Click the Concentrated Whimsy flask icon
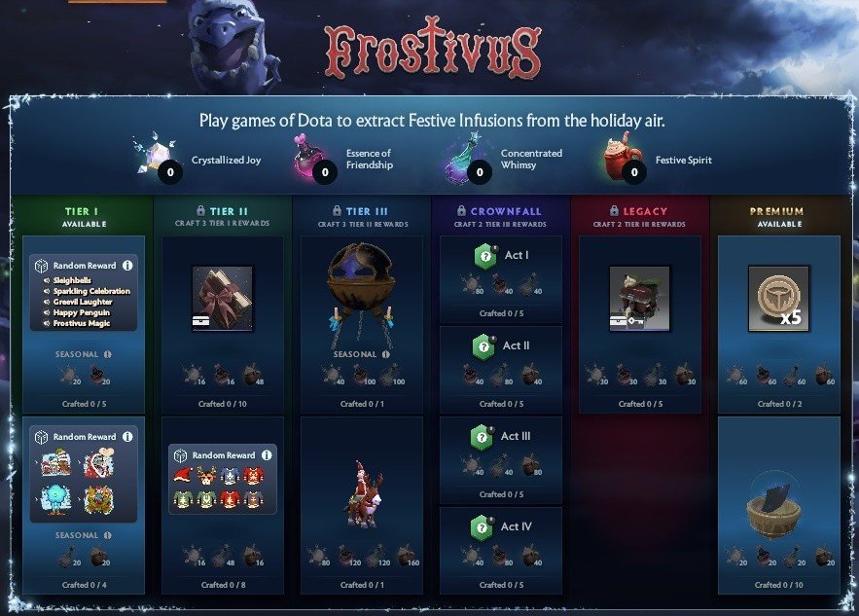The width and height of the screenshot is (859, 616). tap(464, 157)
